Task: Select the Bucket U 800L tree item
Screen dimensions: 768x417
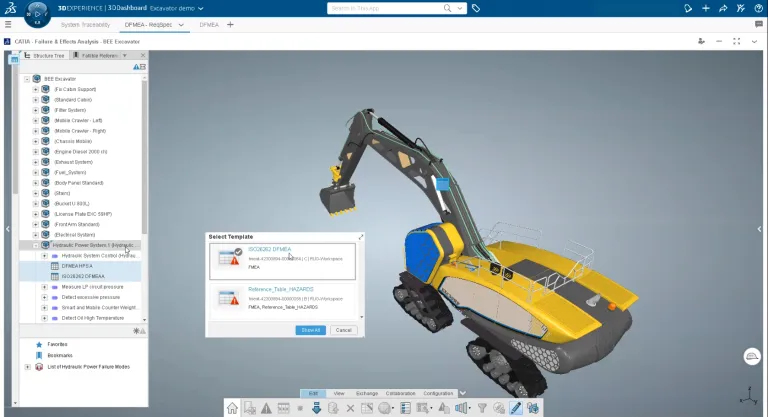Action: coord(72,203)
